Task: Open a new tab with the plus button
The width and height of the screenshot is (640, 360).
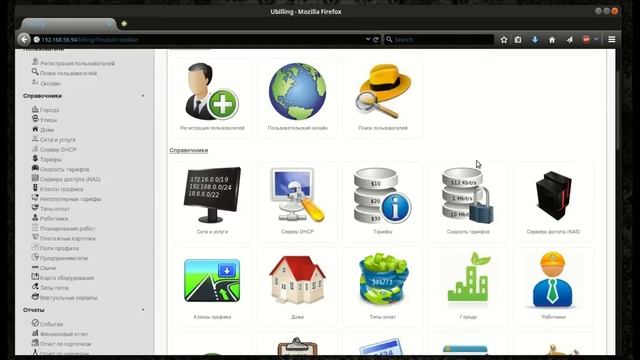Action: click(x=124, y=24)
